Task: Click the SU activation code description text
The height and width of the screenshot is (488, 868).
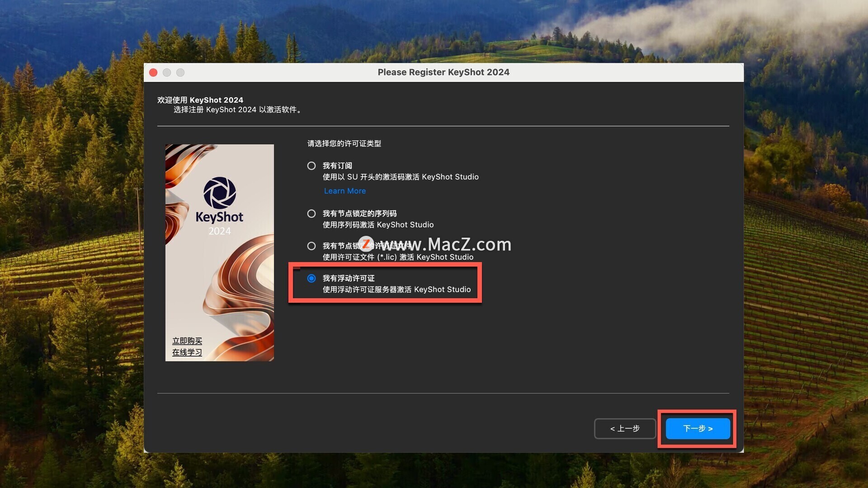Action: pyautogui.click(x=401, y=177)
